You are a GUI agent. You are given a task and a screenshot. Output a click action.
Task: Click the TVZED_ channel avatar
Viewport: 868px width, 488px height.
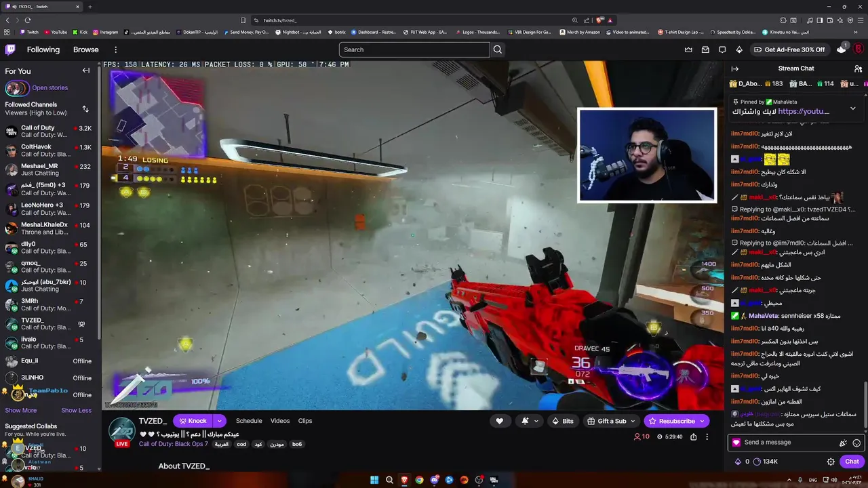(x=122, y=432)
